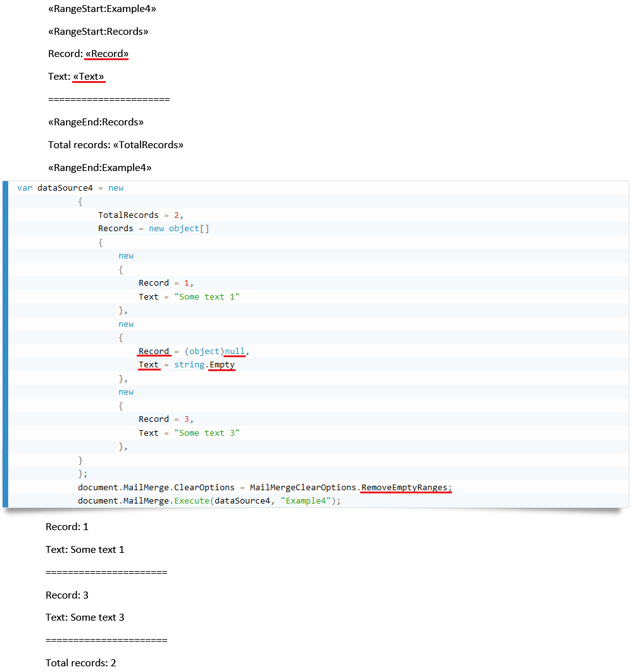Click the underlined RemoveEmptyRanges option
The image size is (635, 672).
[x=405, y=486]
